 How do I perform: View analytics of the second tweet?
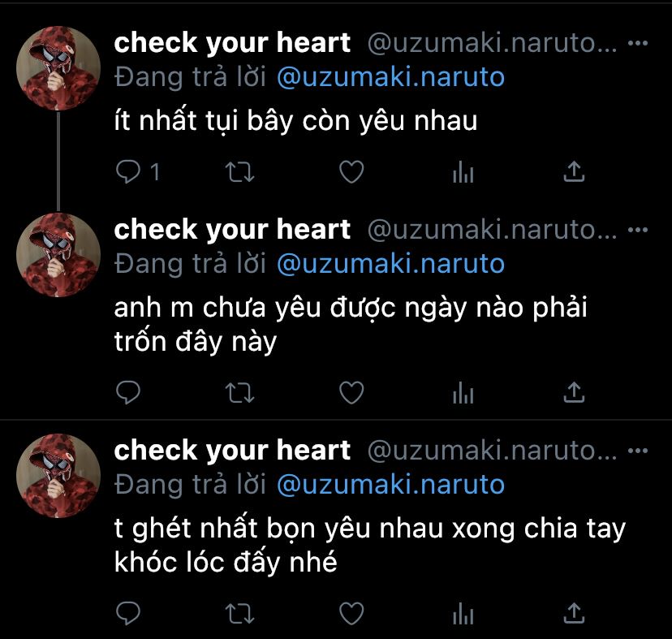(463, 392)
